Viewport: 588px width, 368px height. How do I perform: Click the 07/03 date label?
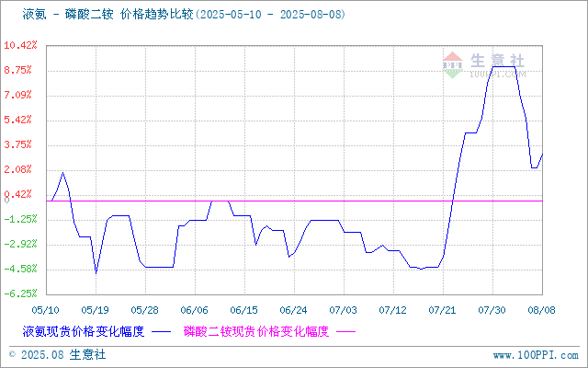point(343,310)
